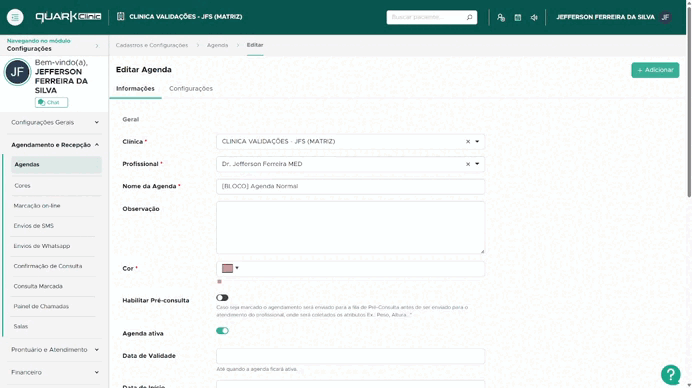The height and width of the screenshot is (388, 692).
Task: Open the Clínica dropdown arrow
Action: 477,142
